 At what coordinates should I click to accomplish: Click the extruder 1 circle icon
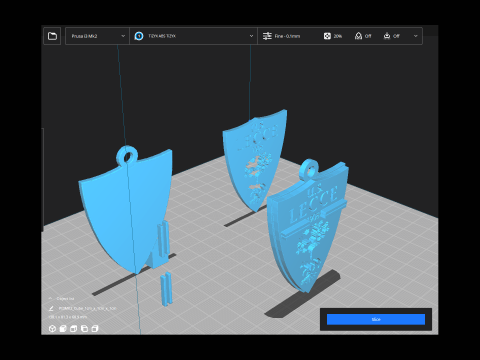(x=139, y=36)
